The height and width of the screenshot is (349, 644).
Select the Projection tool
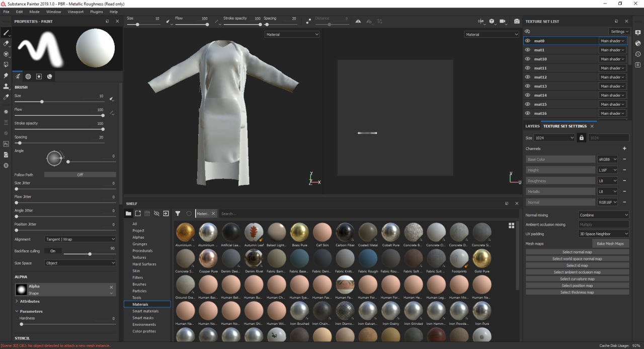[6, 54]
